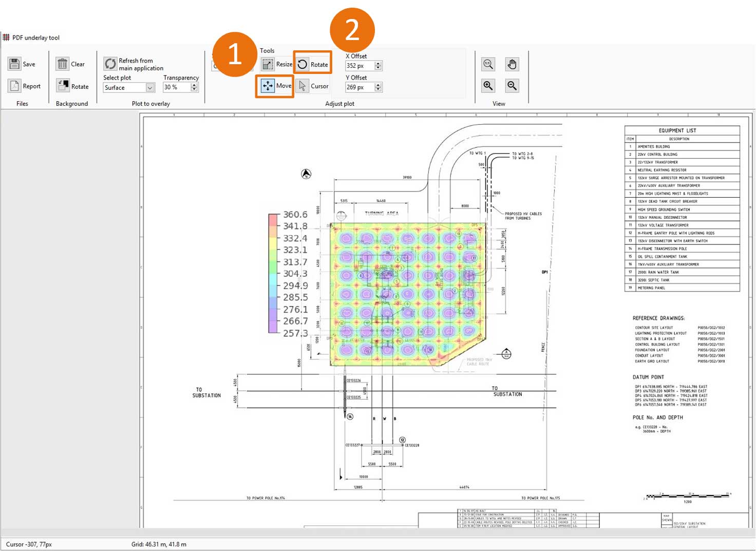The height and width of the screenshot is (551, 756).
Task: Generate a Report
Action: click(x=24, y=86)
